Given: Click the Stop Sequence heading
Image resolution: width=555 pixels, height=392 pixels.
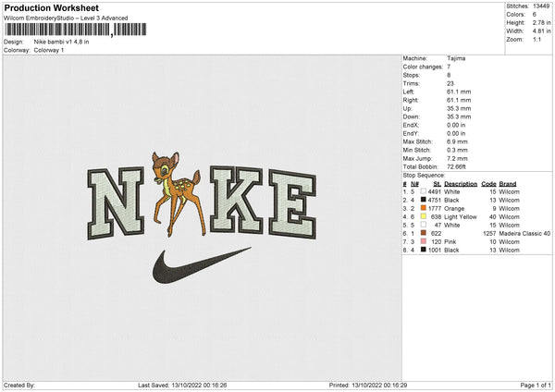Looking at the screenshot, I should tap(424, 176).
